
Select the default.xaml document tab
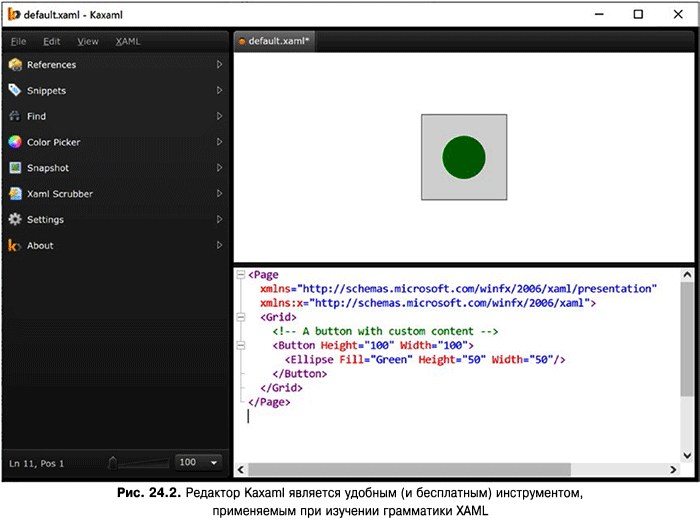pyautogui.click(x=274, y=41)
